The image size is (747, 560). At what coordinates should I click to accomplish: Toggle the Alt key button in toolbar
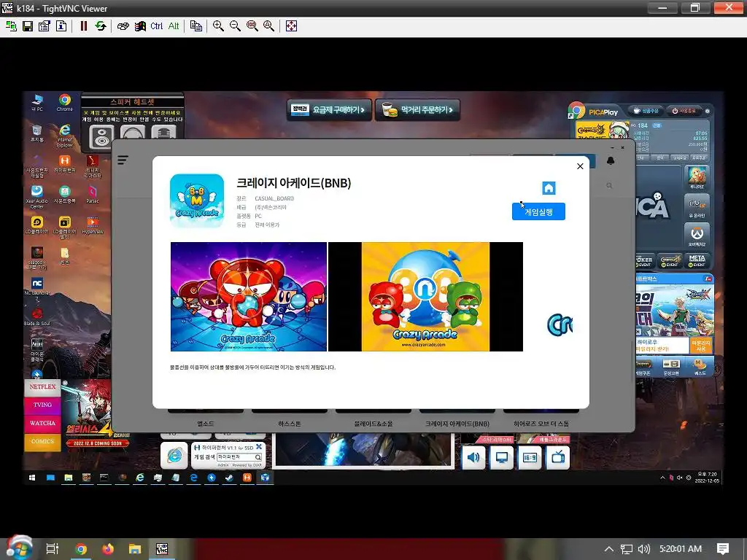tap(174, 26)
